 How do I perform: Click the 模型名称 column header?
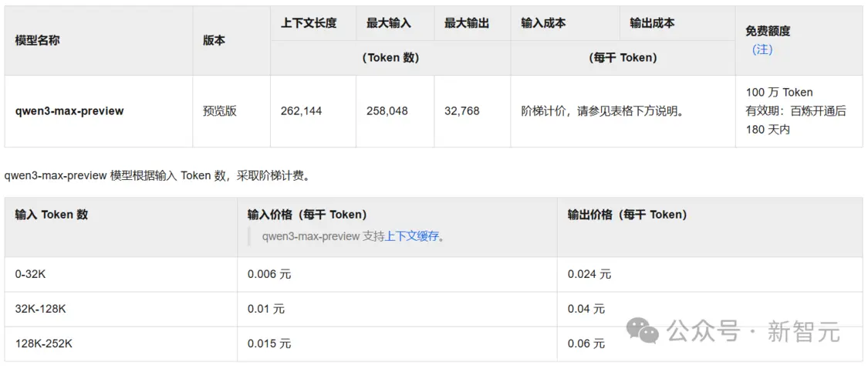click(37, 40)
